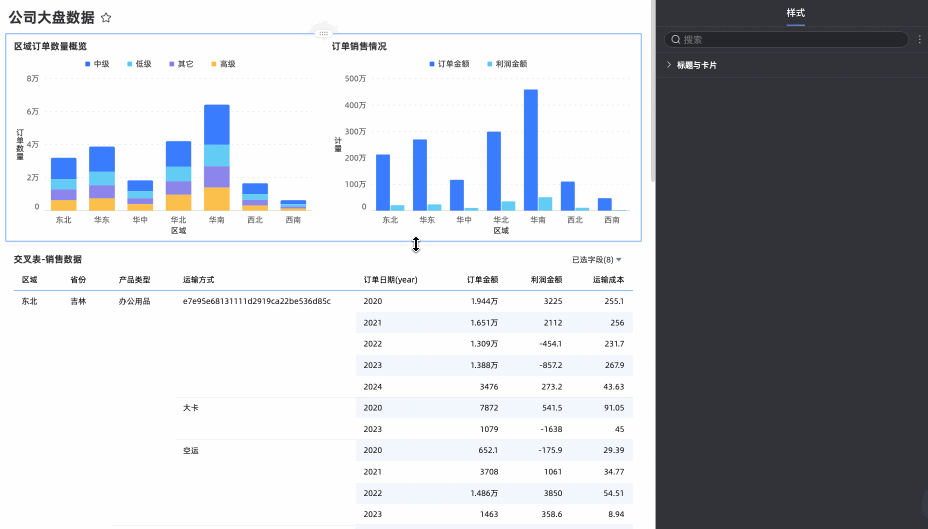Click the 1.944万 order amount cell
The height and width of the screenshot is (529, 928).
pos(484,301)
